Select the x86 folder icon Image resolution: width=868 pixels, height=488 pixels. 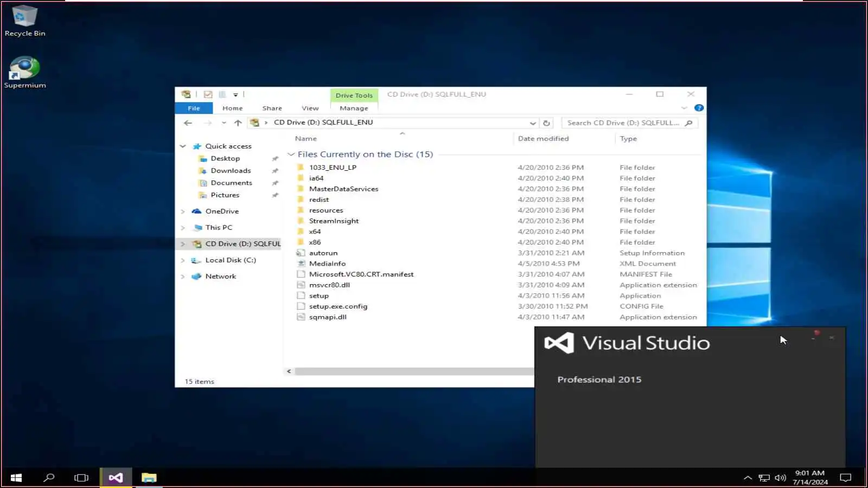[301, 242]
